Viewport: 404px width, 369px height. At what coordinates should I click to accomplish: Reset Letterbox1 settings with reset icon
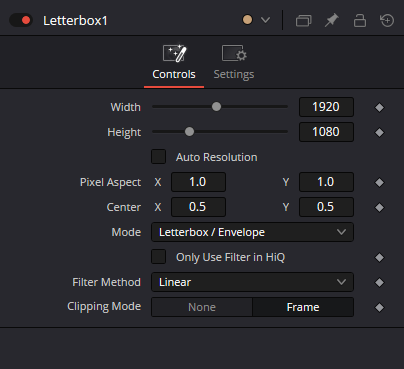387,20
